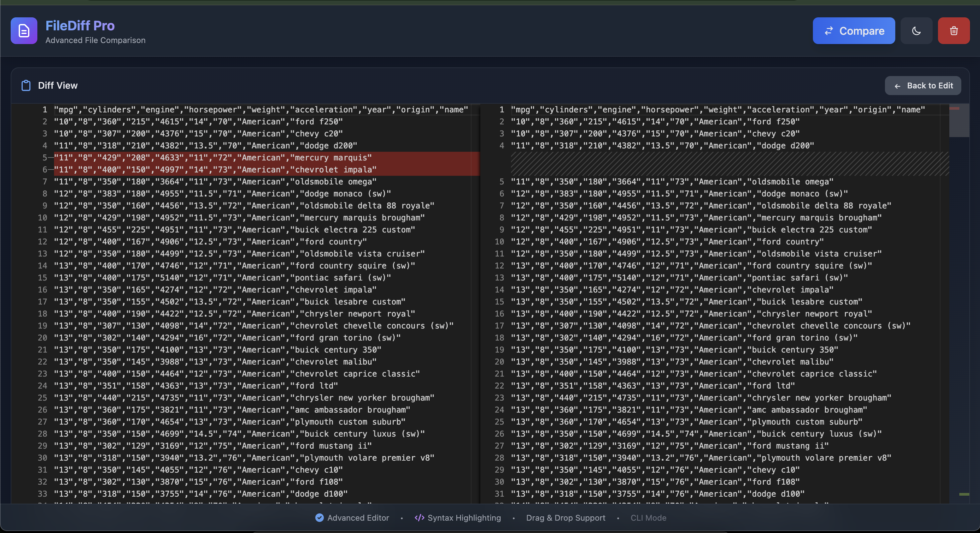Image resolution: width=980 pixels, height=533 pixels.
Task: Click right pane line number 31
Action: (499, 494)
